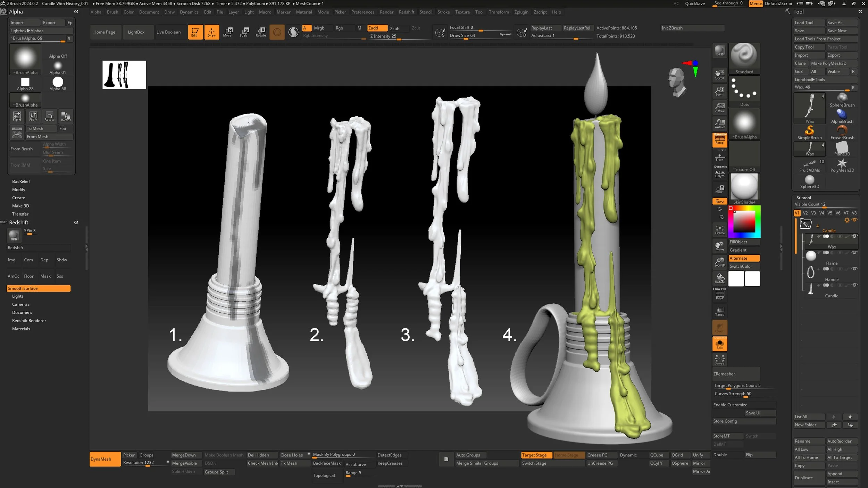Expand the BasRelief section in Alpha panel

tap(21, 181)
